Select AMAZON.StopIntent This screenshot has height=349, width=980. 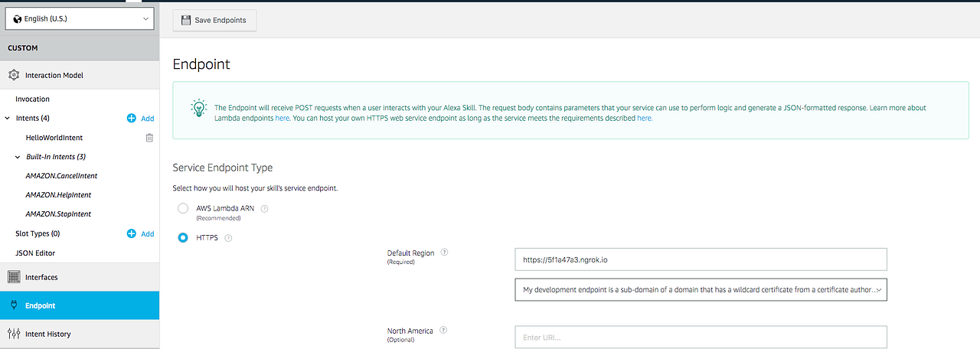(58, 214)
